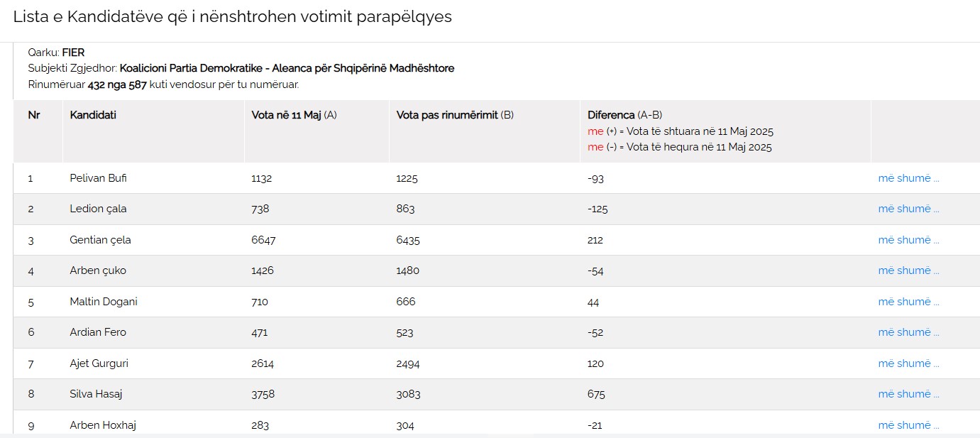The image size is (980, 438).
Task: Open 'më shumë' link for Pelivan Bufi
Action: click(908, 178)
